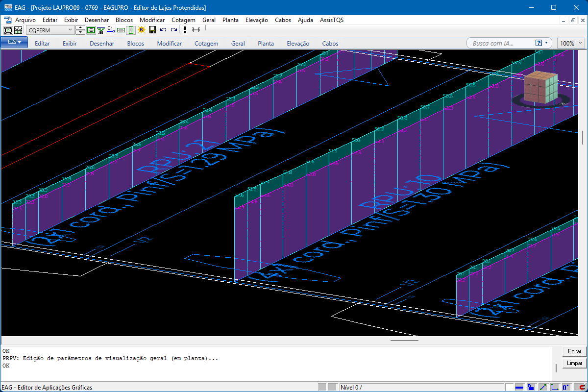Click the C1 cable toolbar icon
This screenshot has height=392, width=588.
coord(110,30)
